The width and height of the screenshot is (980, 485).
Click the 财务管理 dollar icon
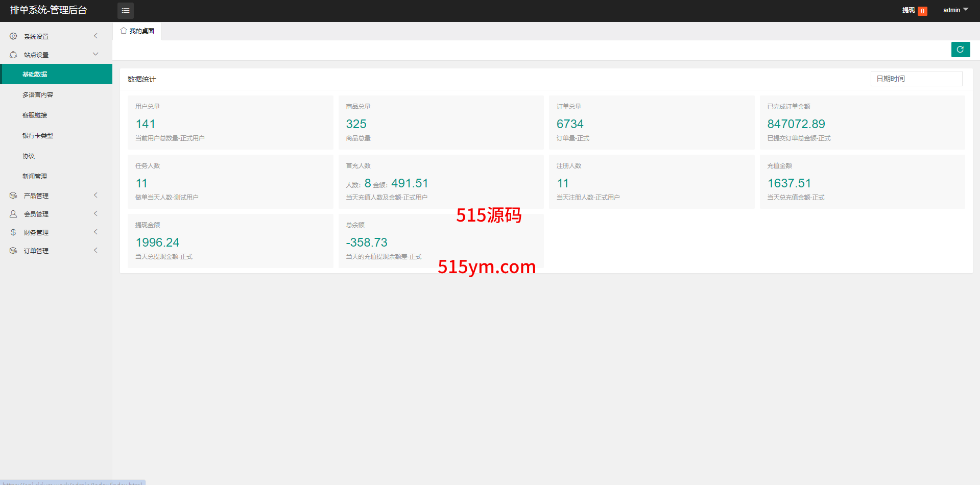(x=13, y=232)
